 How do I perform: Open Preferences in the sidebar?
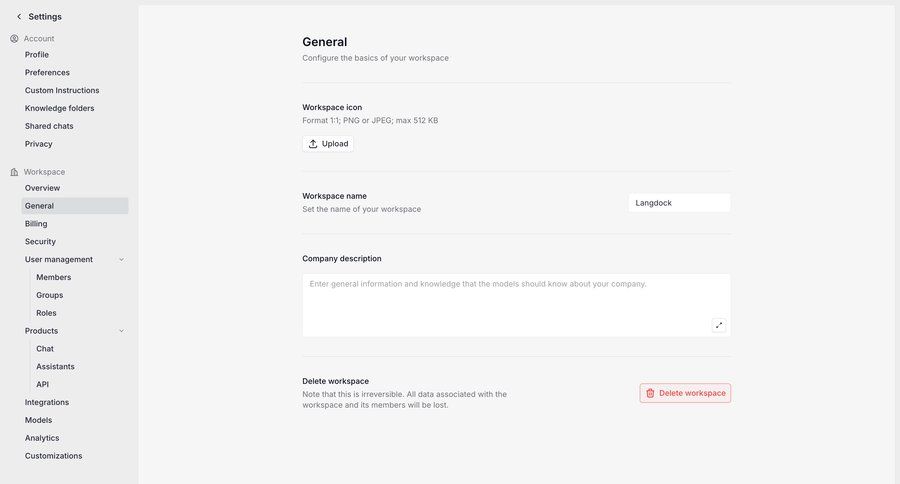(47, 72)
